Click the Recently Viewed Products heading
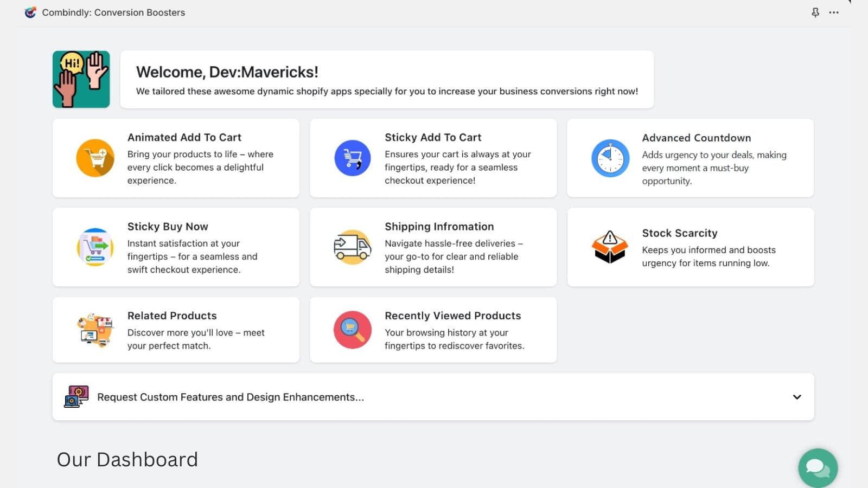Viewport: 868px width, 488px height. click(452, 316)
